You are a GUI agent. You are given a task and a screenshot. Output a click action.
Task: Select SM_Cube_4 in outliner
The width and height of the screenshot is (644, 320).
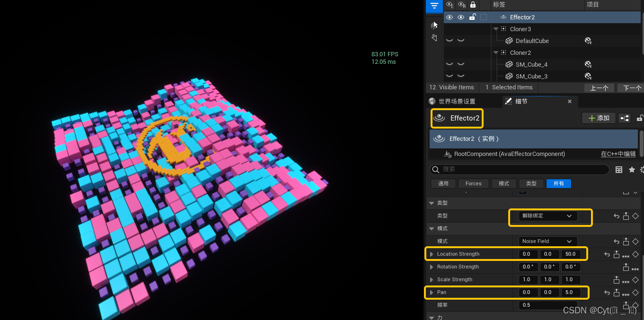pyautogui.click(x=531, y=65)
